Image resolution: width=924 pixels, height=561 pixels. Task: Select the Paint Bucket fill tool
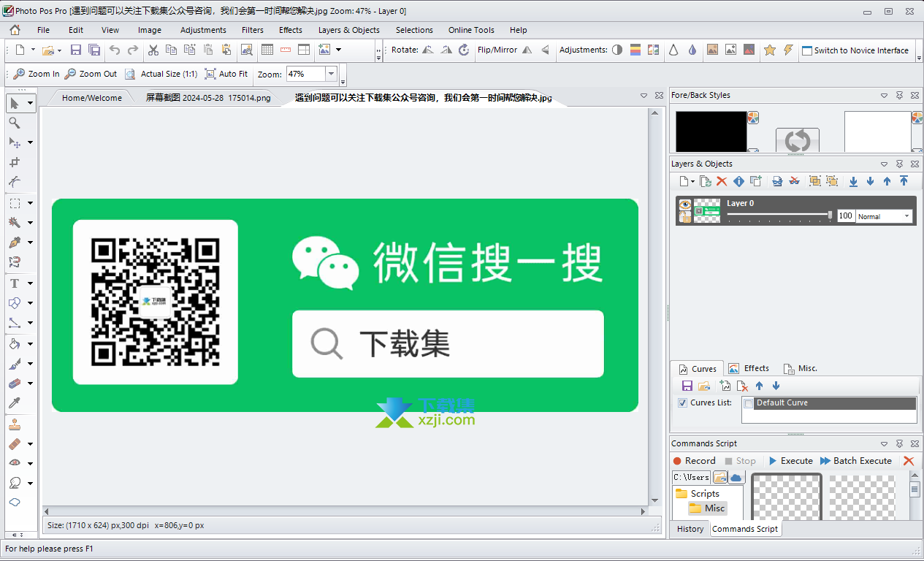tap(14, 343)
